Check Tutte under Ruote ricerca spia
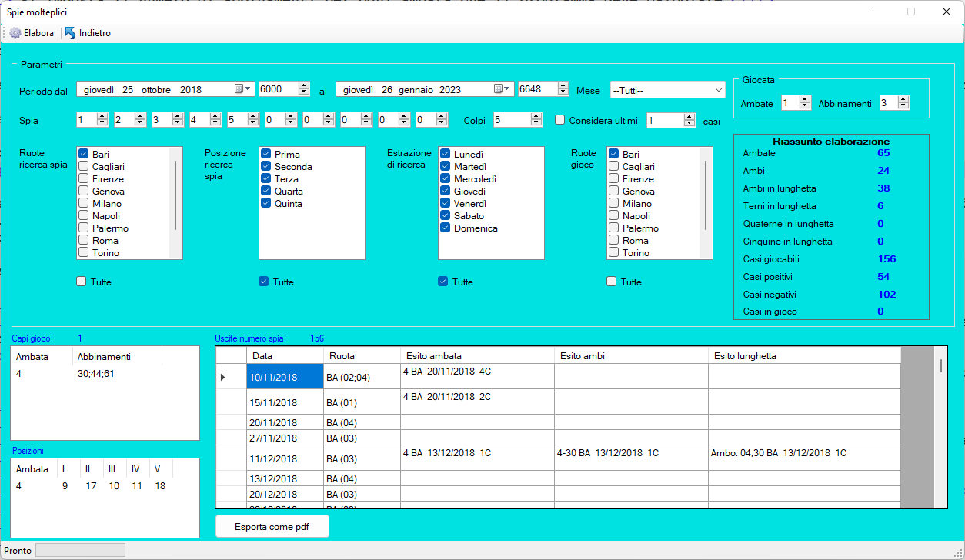965x560 pixels. click(x=82, y=282)
